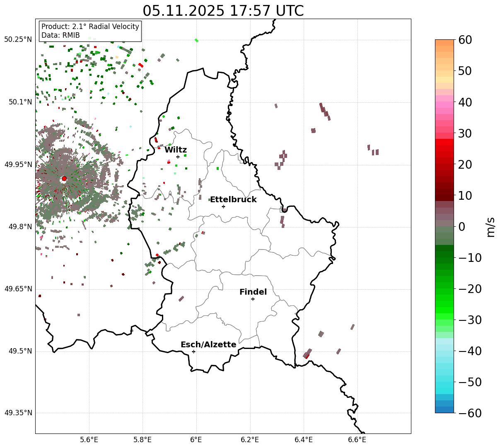Click the colorbar −40 tick label
Viewport: 500px width, 448px height.
pos(470,351)
